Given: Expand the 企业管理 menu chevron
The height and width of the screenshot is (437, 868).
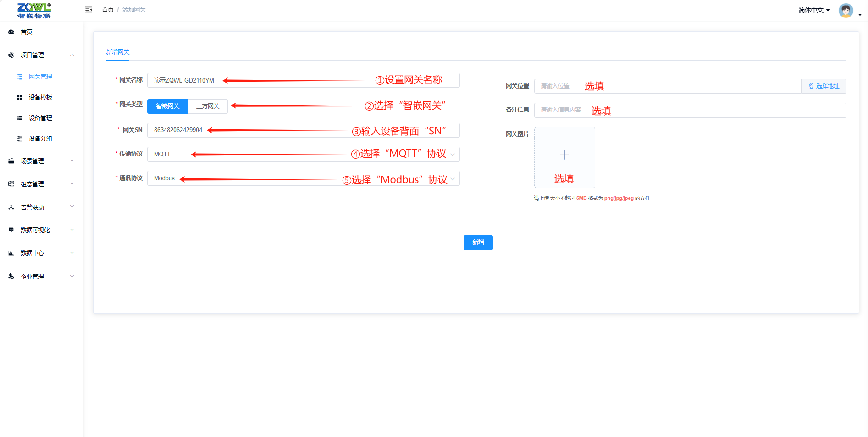Looking at the screenshot, I should (72, 277).
